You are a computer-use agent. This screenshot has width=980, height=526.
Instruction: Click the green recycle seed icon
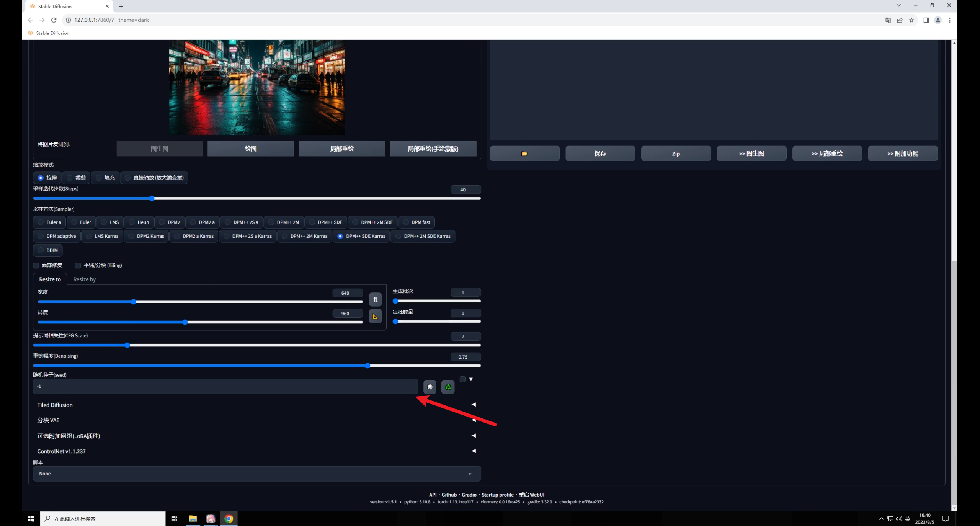coord(448,387)
